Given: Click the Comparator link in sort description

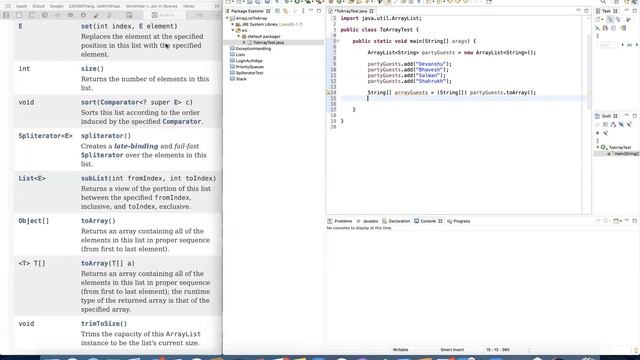Looking at the screenshot, I should pyautogui.click(x=182, y=122).
